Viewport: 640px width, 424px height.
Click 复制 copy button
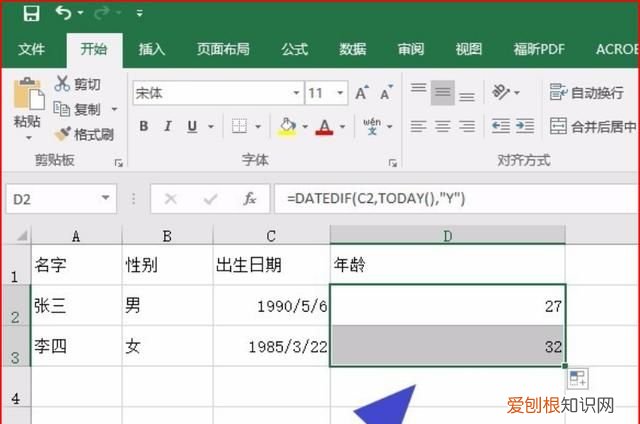click(x=78, y=109)
